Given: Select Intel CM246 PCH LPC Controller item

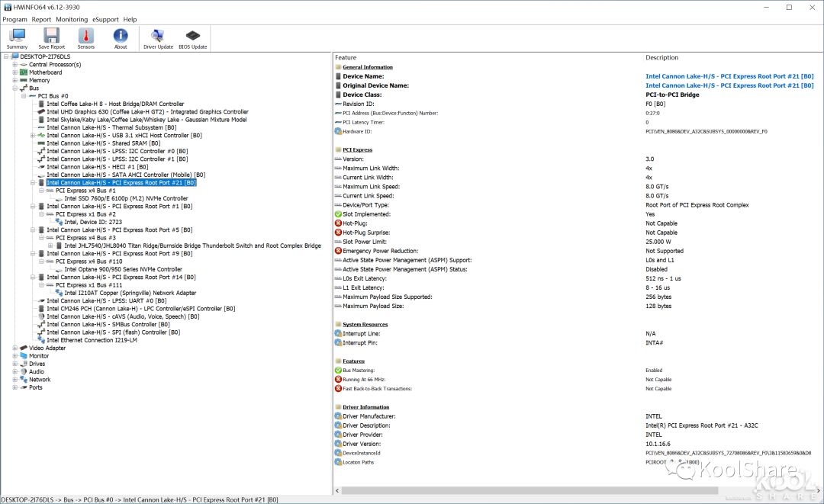Looking at the screenshot, I should tap(141, 309).
